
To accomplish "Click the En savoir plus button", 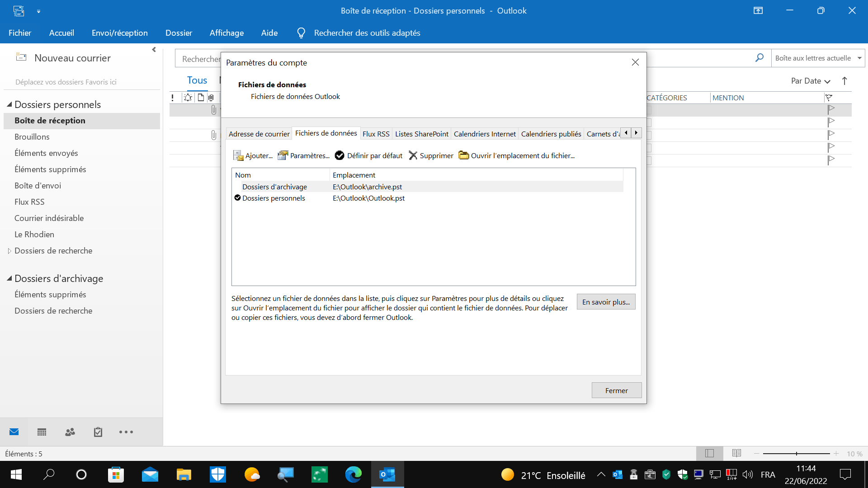I will click(606, 302).
